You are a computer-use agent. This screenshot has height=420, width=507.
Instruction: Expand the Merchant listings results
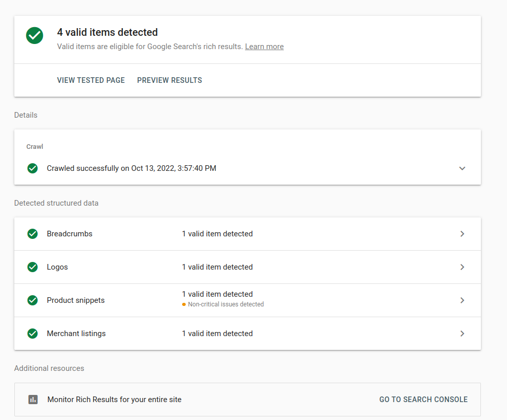tap(462, 334)
